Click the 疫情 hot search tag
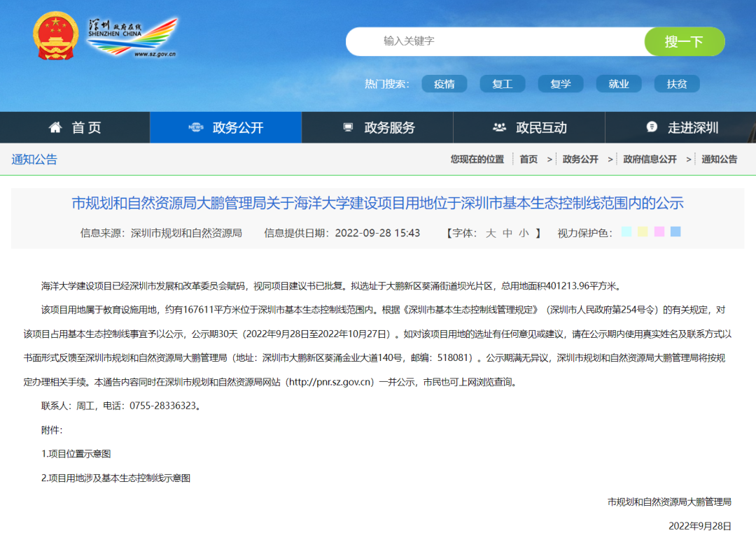Screen dimensions: 756x547 point(444,83)
